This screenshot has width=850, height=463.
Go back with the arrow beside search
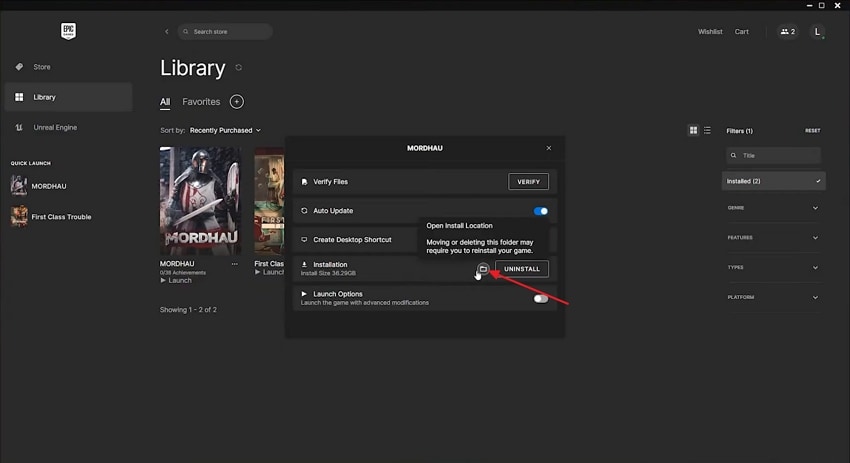pyautogui.click(x=166, y=31)
